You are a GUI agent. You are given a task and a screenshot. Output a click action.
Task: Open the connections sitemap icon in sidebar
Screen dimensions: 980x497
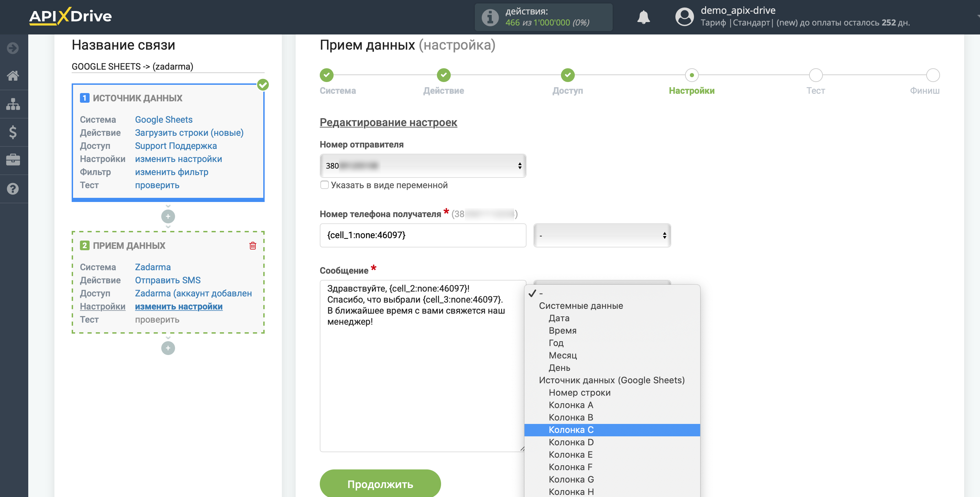pos(13,104)
